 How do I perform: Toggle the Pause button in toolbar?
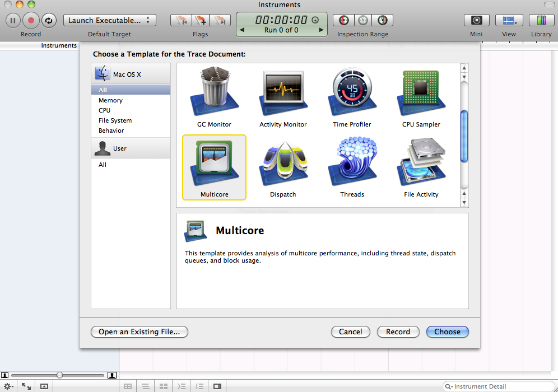tap(13, 21)
